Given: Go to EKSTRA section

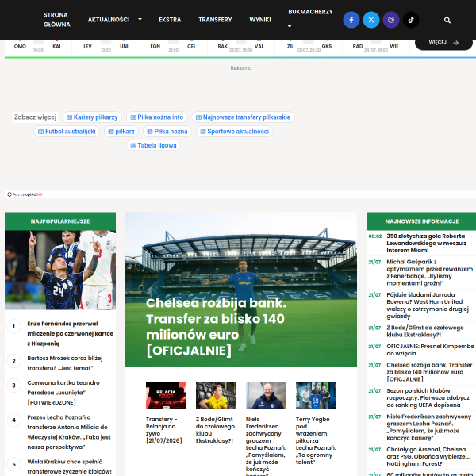Looking at the screenshot, I should pos(170,20).
